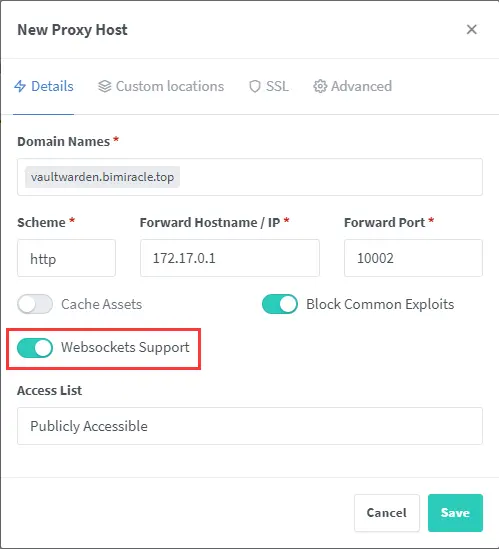Save the new proxy host
This screenshot has width=499, height=549.
point(455,513)
